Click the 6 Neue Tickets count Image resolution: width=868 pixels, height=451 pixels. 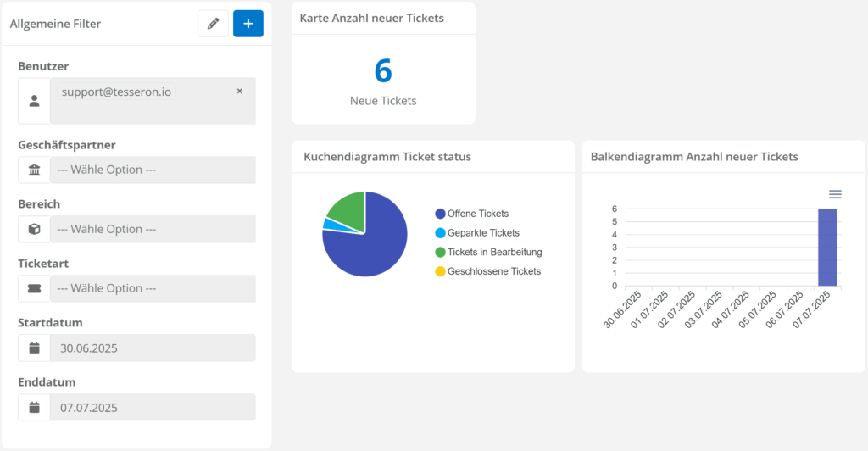383,71
